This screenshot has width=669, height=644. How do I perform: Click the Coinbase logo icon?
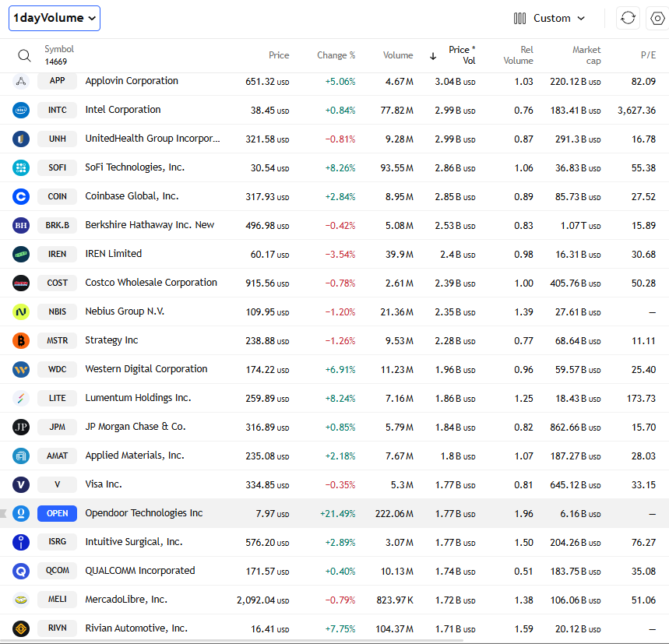21,196
